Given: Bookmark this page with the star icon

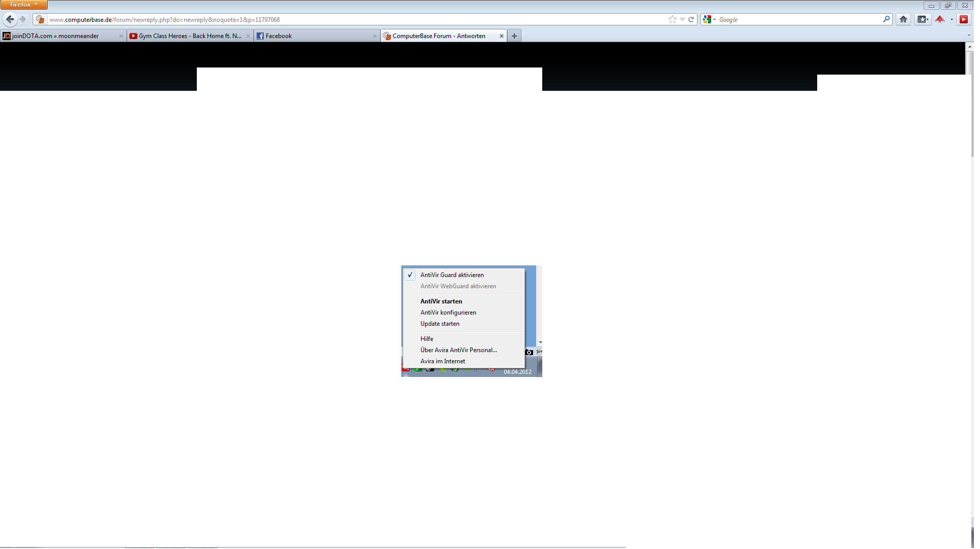Looking at the screenshot, I should click(x=673, y=19).
